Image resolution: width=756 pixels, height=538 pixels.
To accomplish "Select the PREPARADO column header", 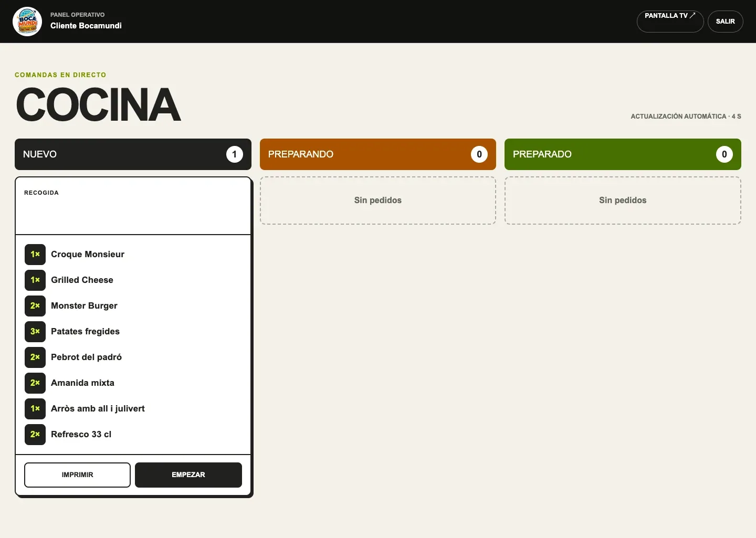I will point(623,154).
